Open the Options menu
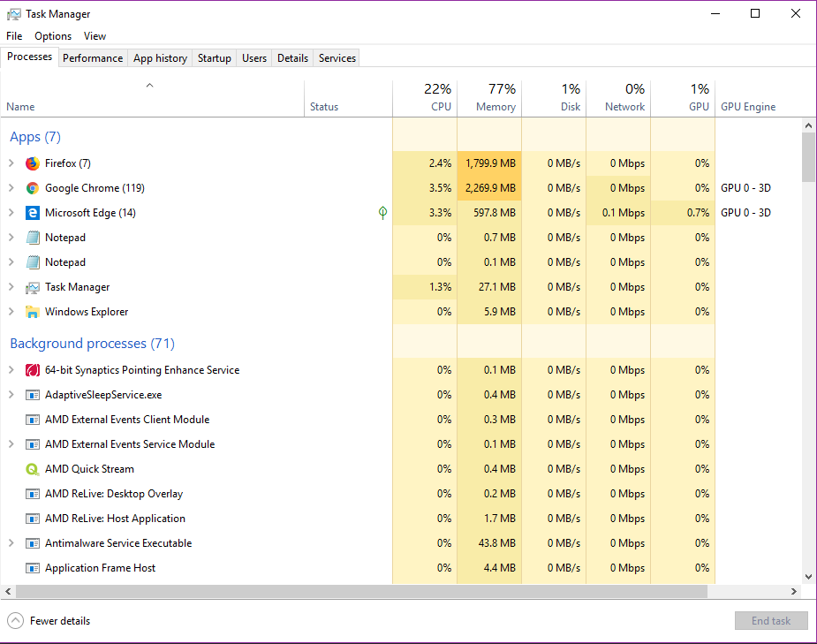The width and height of the screenshot is (817, 644). click(x=53, y=36)
